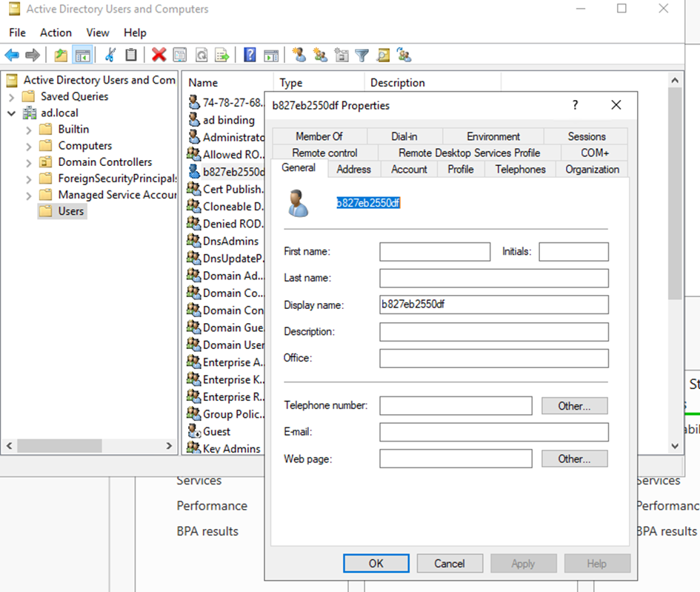Open the Account tab

[x=409, y=170]
